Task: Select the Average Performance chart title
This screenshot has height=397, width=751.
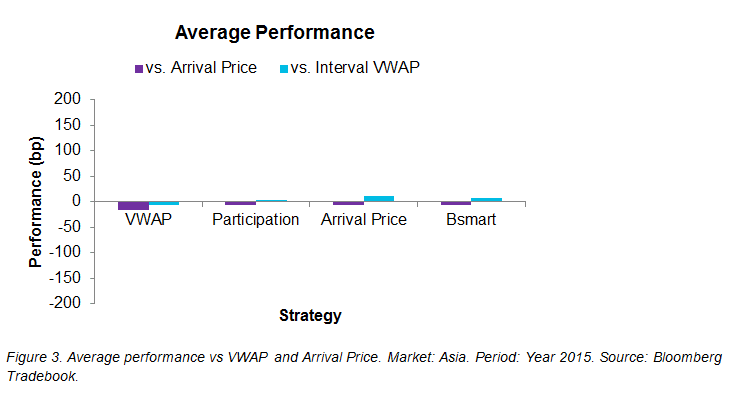Action: coord(274,33)
